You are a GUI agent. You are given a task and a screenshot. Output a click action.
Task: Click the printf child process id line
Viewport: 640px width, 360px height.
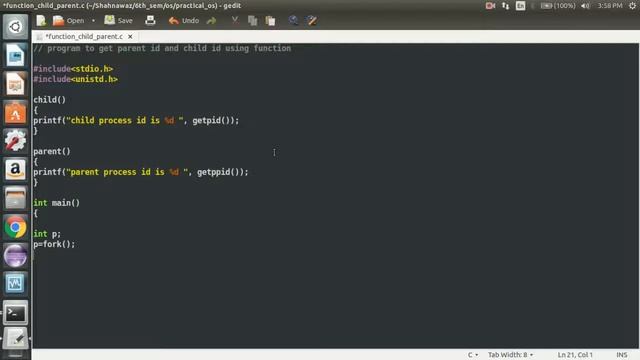[x=136, y=120]
